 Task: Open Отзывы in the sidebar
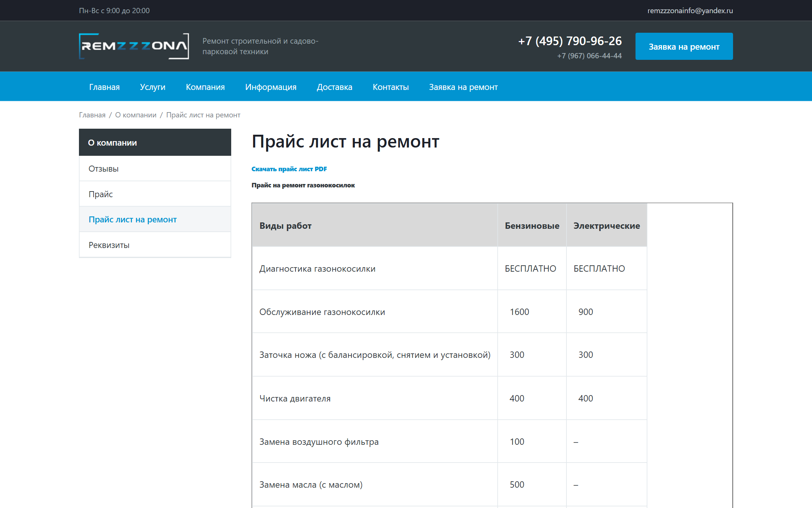tap(155, 169)
